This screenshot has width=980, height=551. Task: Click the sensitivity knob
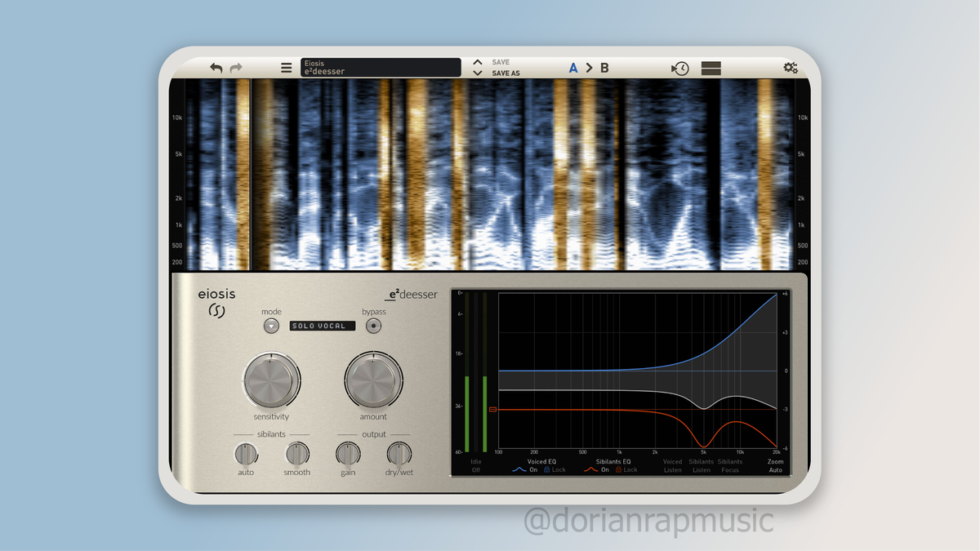coord(272,380)
